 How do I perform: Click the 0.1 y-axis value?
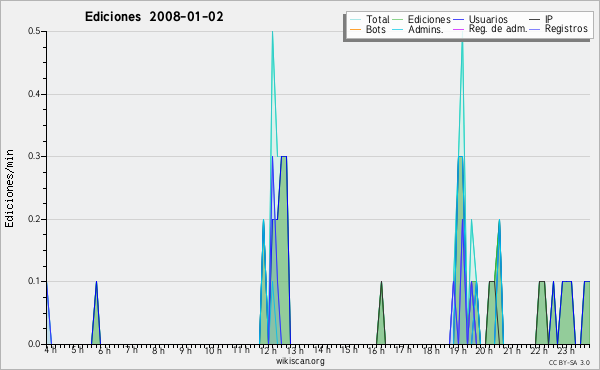pyautogui.click(x=34, y=281)
